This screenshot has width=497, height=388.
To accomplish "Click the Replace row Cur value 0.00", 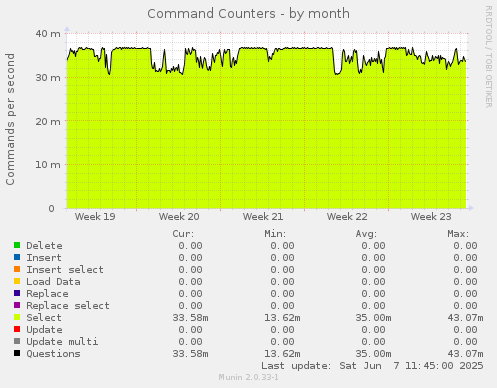I will pyautogui.click(x=190, y=294).
